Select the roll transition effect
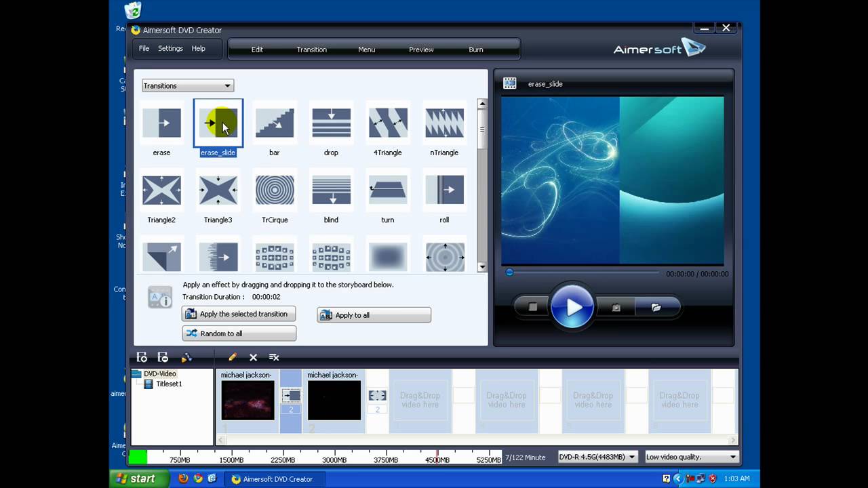 point(444,190)
